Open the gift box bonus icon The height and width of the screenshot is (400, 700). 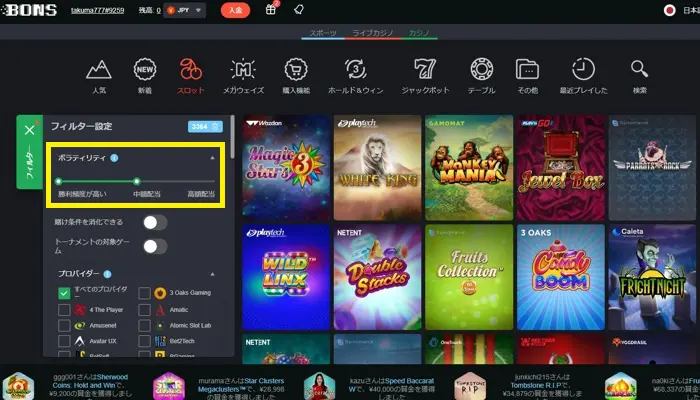[x=270, y=10]
